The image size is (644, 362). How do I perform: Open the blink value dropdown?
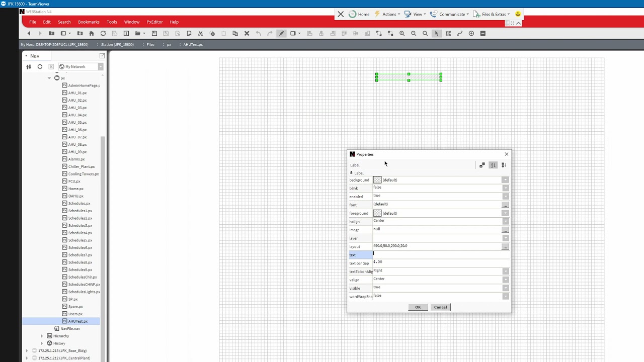coord(505,188)
